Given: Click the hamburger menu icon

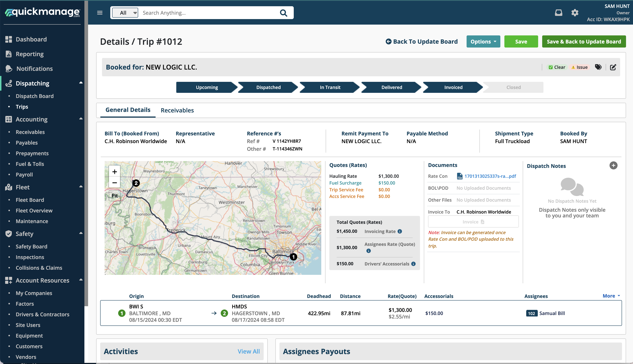Looking at the screenshot, I should click(100, 13).
